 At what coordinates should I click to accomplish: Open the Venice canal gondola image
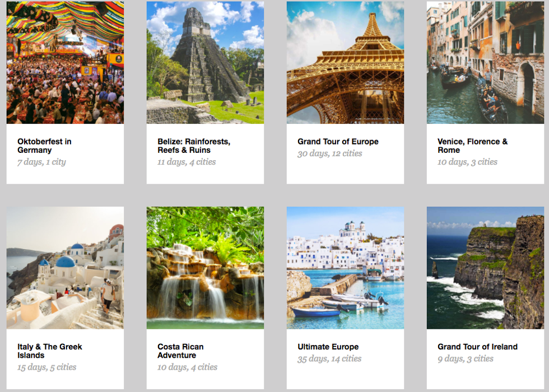[x=485, y=62]
